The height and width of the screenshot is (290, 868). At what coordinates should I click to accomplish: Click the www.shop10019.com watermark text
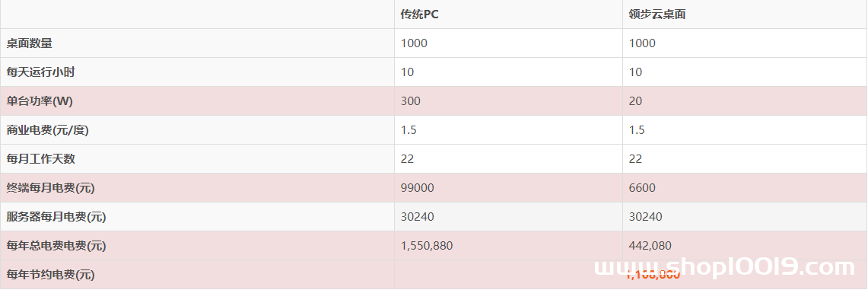point(724,267)
